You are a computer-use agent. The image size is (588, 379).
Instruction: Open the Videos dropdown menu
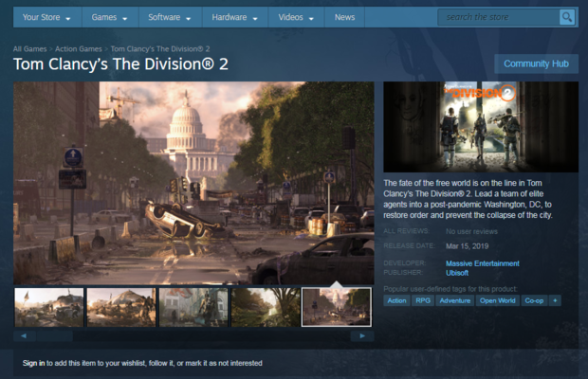pos(296,17)
